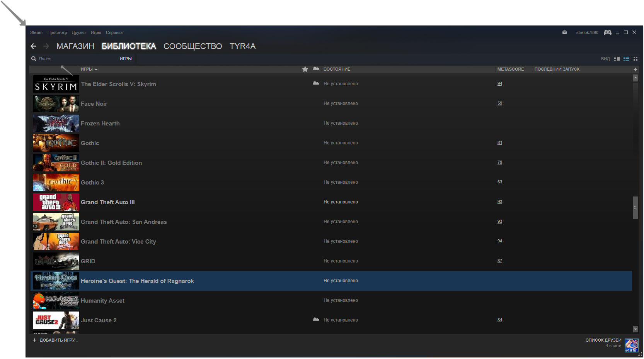The height and width of the screenshot is (359, 644).
Task: Open the Steam menu
Action: point(36,32)
